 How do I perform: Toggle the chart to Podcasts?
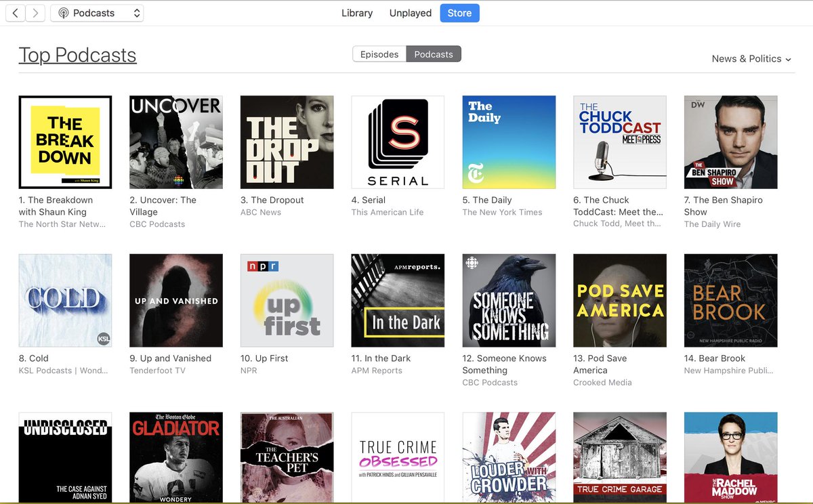[x=434, y=54]
